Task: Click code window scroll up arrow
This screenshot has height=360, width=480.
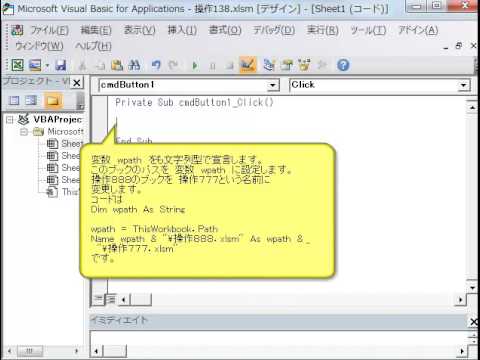Action: coord(472,107)
